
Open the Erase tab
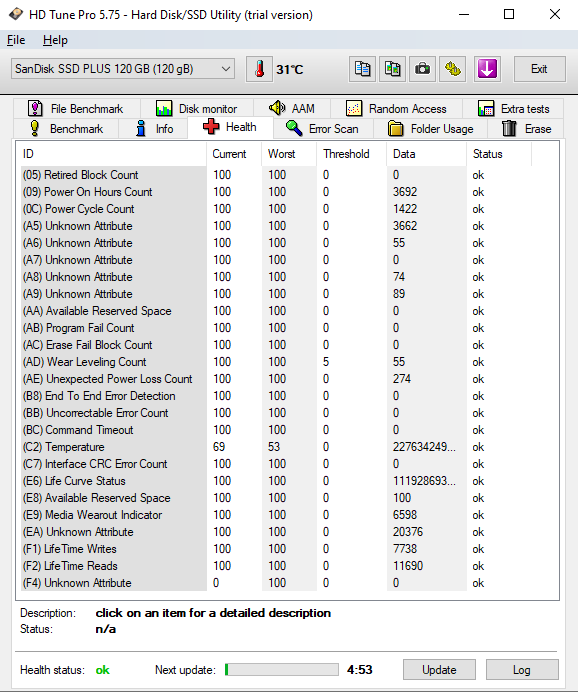[x=526, y=129]
